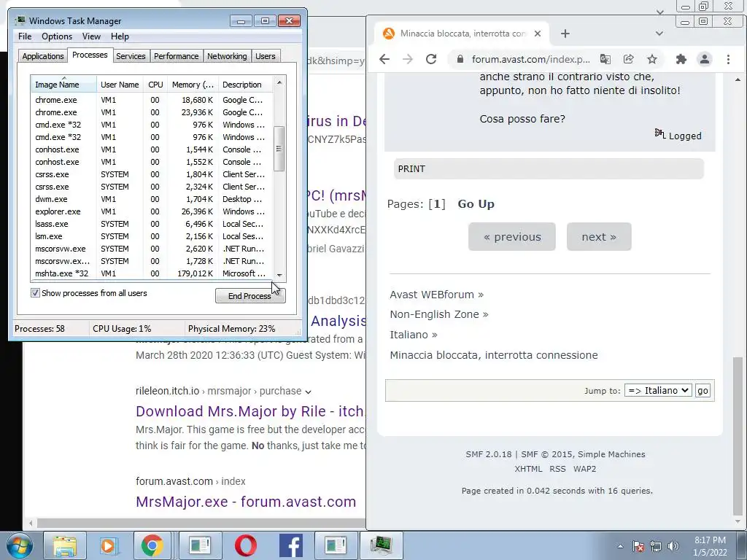Screen dimensions: 747x560
Task: Open the Chrome tab search chevron
Action: tap(659, 34)
